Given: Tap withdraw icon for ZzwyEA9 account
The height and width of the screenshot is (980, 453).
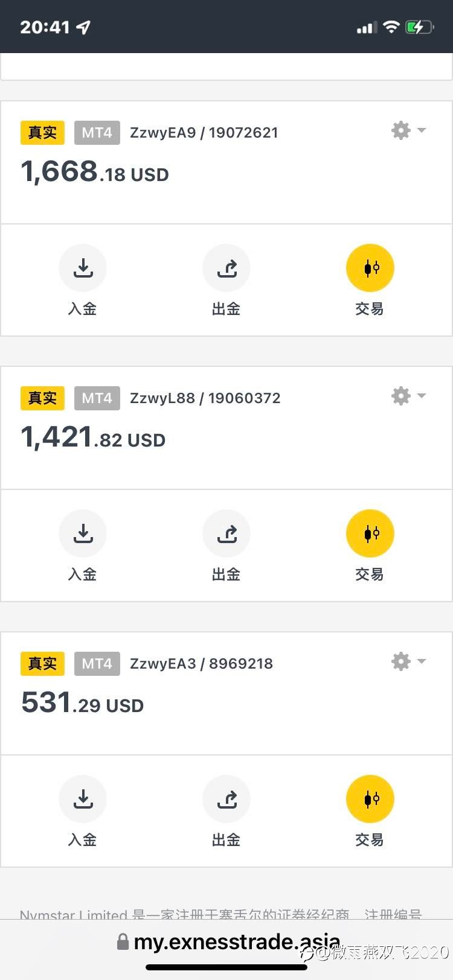Looking at the screenshot, I should (226, 268).
